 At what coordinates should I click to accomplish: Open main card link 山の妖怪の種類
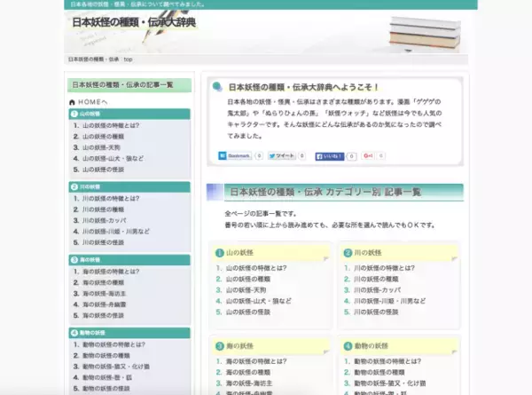pos(248,279)
